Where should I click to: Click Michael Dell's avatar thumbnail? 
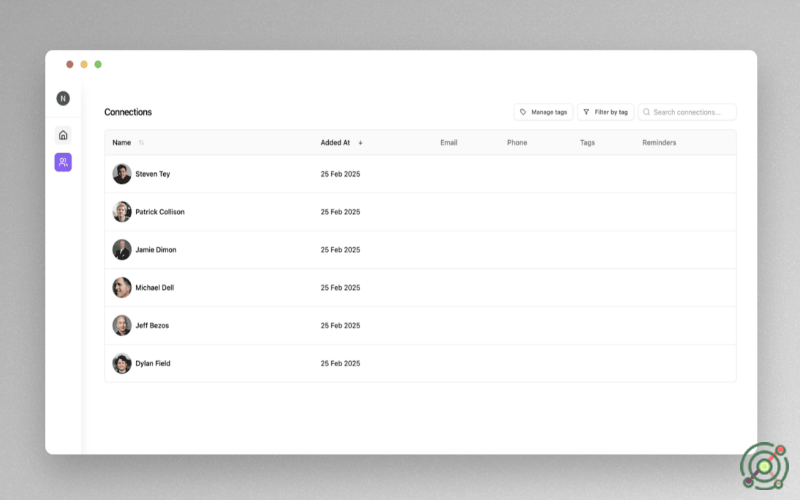pos(122,287)
